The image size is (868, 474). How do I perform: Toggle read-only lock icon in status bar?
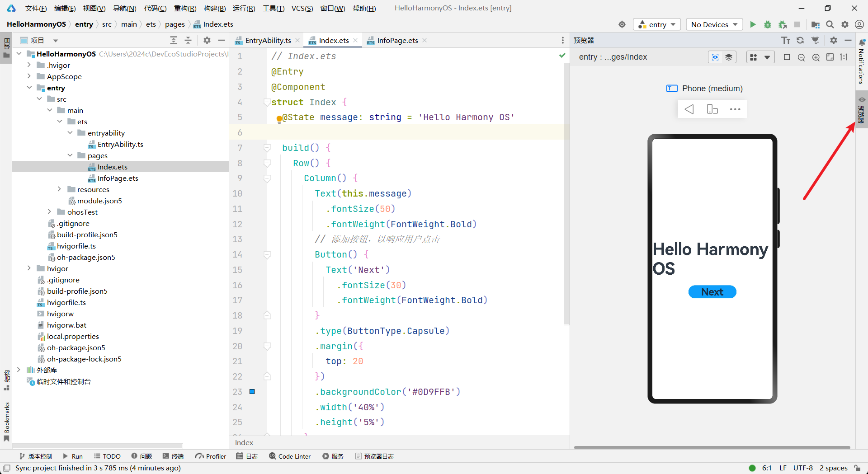pos(857,468)
